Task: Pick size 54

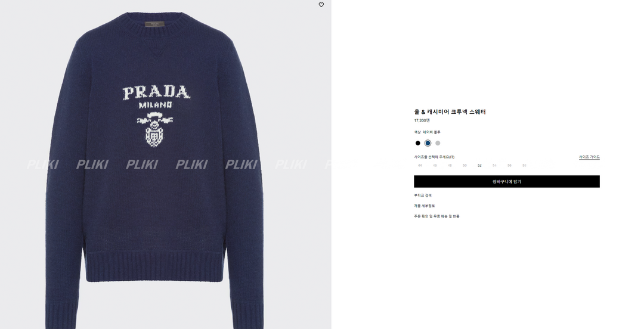Action: click(494, 166)
